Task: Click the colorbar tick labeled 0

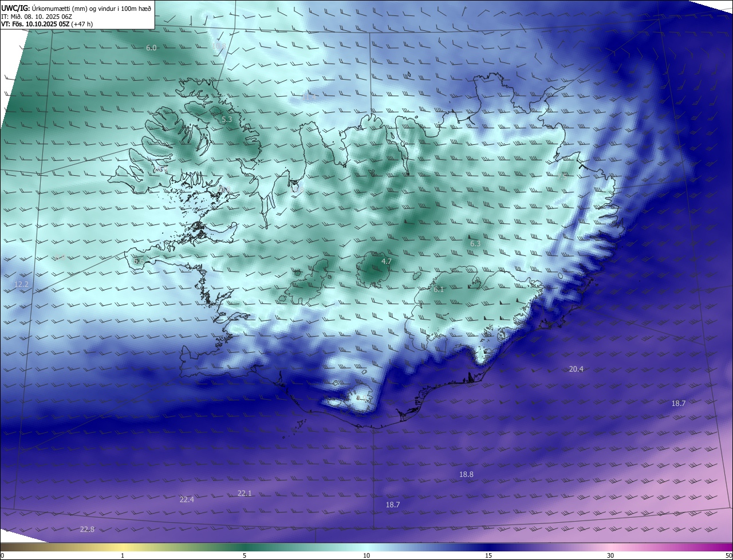Action: click(x=2, y=555)
